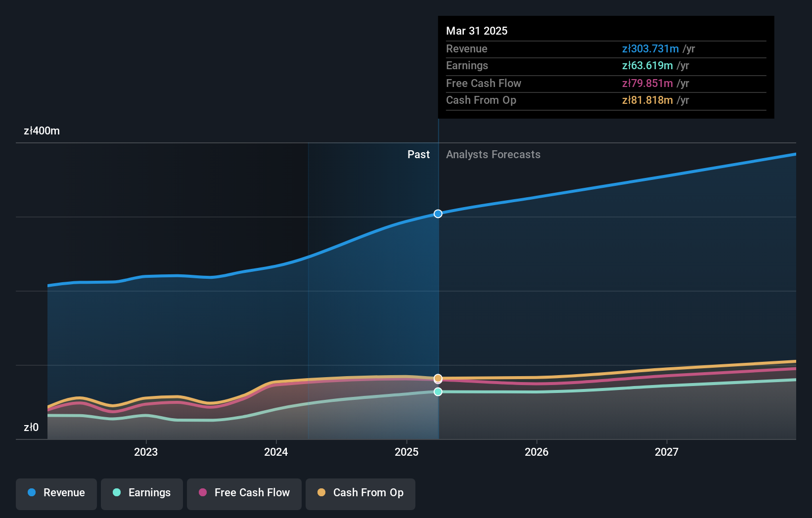Click the 2023 x-axis label

pos(146,452)
